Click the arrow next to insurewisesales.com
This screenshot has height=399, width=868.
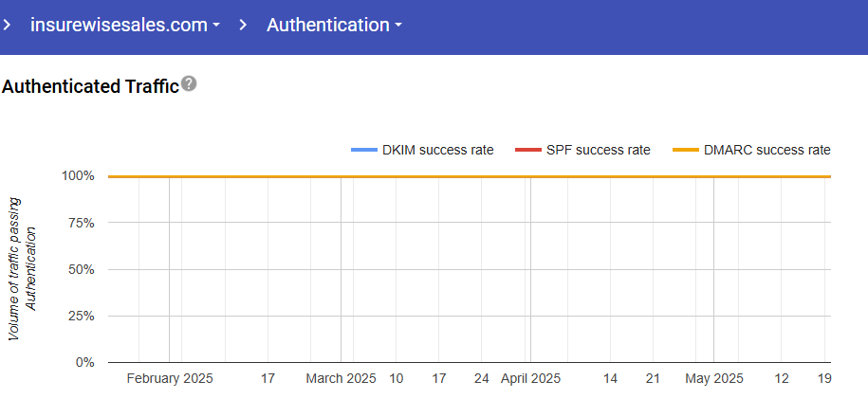216,27
